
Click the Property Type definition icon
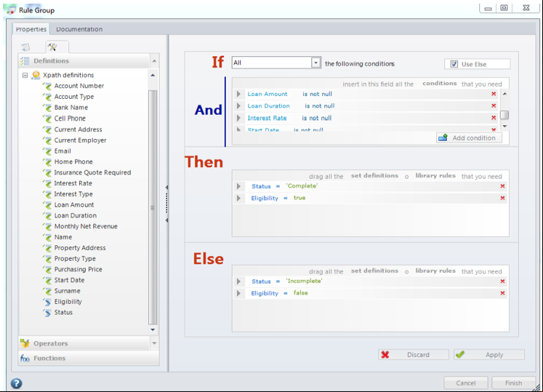point(47,259)
